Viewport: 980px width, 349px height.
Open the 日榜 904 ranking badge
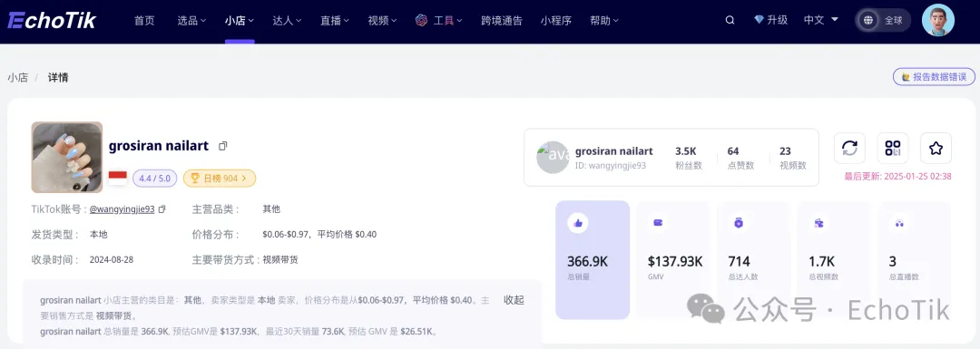point(220,178)
